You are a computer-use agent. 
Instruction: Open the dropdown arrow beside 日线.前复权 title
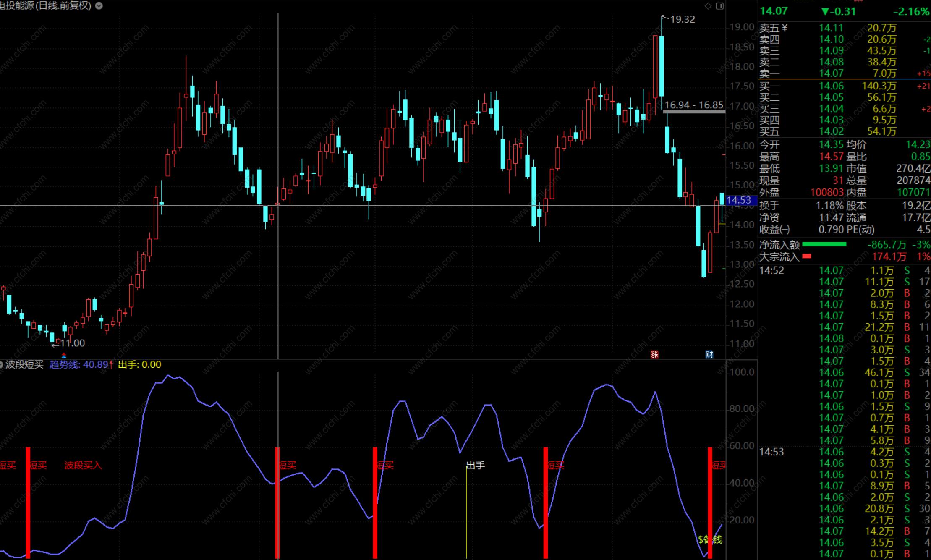[x=99, y=6]
